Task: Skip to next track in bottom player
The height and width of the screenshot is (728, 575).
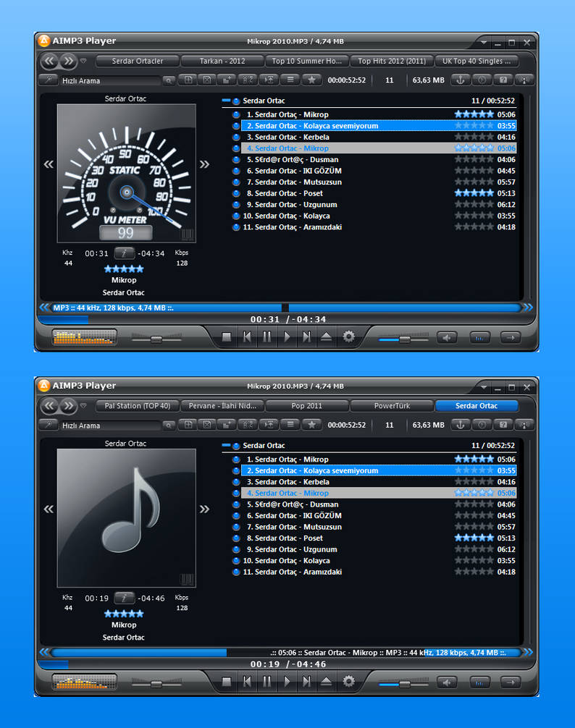Action: [x=306, y=682]
